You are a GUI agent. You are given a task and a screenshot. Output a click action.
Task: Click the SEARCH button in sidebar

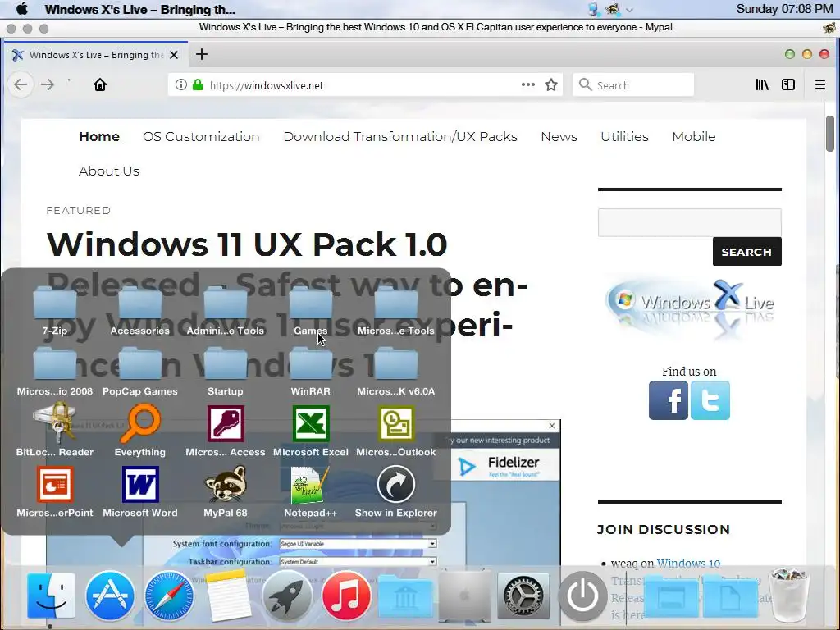[x=746, y=251]
